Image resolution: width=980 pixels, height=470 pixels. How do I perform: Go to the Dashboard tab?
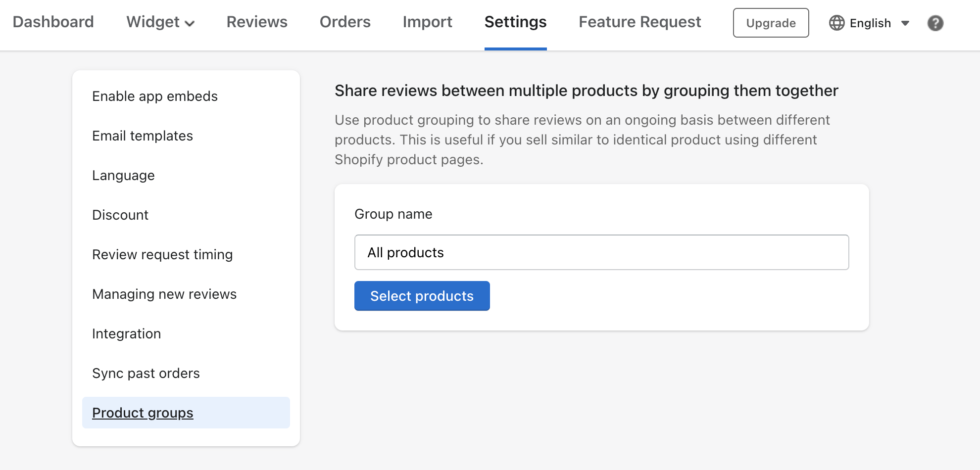pyautogui.click(x=53, y=22)
